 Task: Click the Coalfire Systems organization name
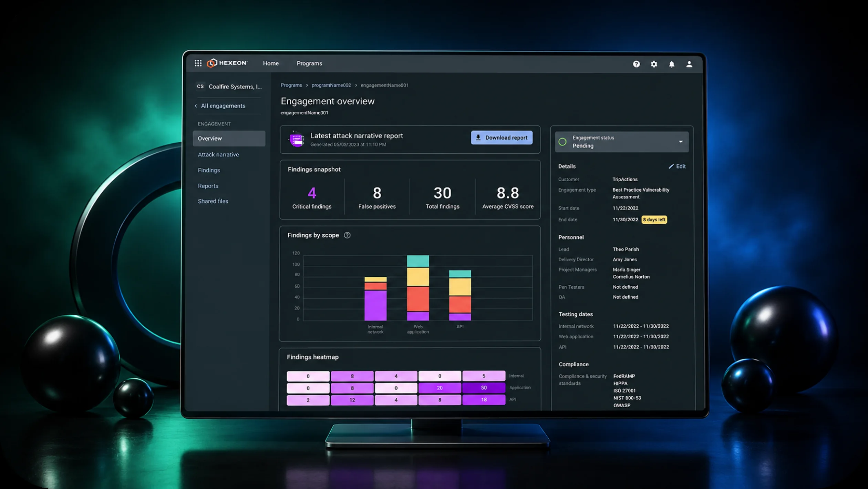click(235, 86)
